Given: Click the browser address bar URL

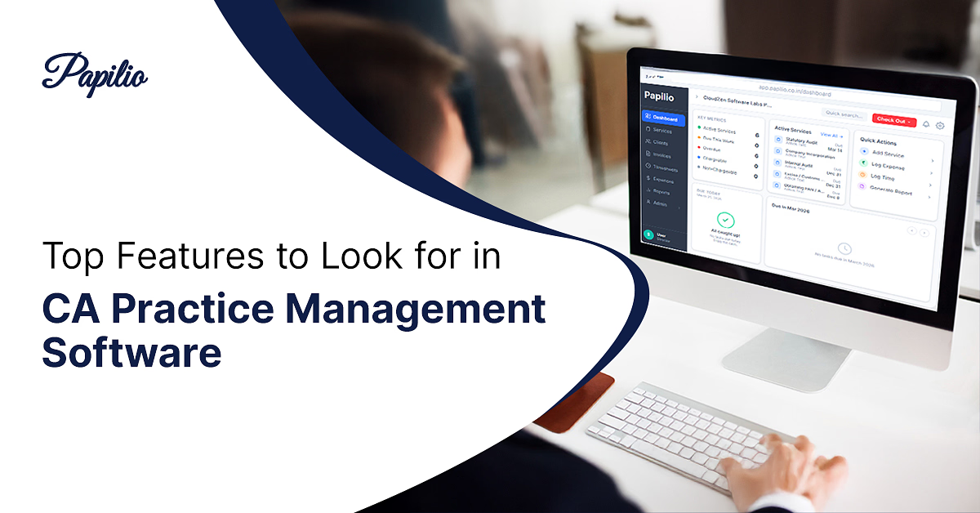Looking at the screenshot, I should coord(795,91).
